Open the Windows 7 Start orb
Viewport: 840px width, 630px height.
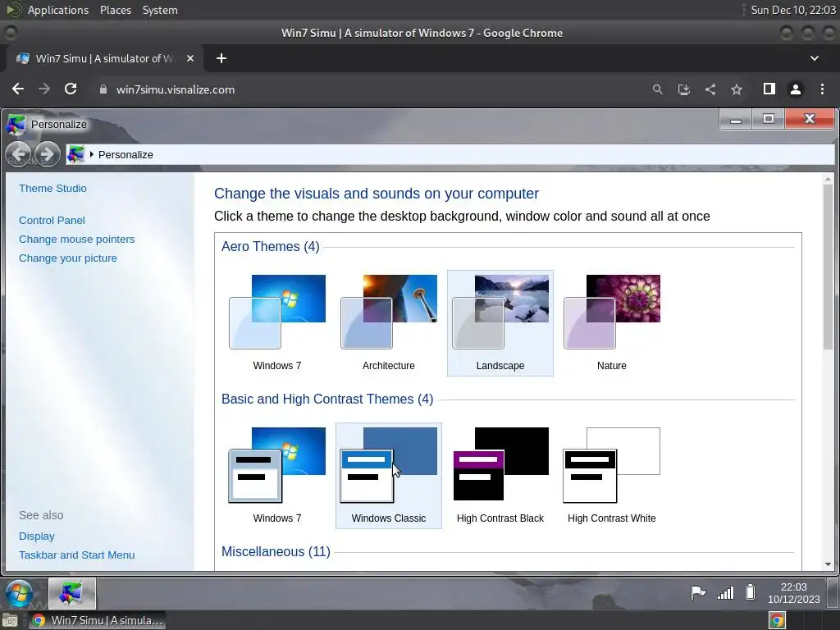(x=20, y=594)
